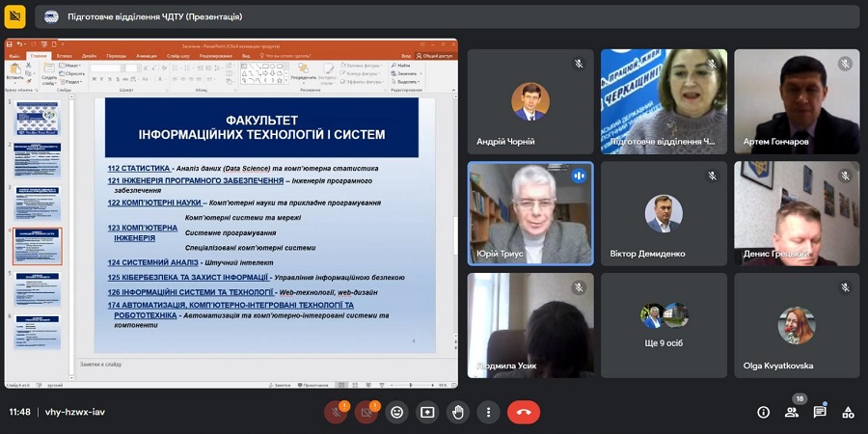The height and width of the screenshot is (434, 868).
Task: Open the Ще 9 осіб participants tile
Action: click(664, 325)
